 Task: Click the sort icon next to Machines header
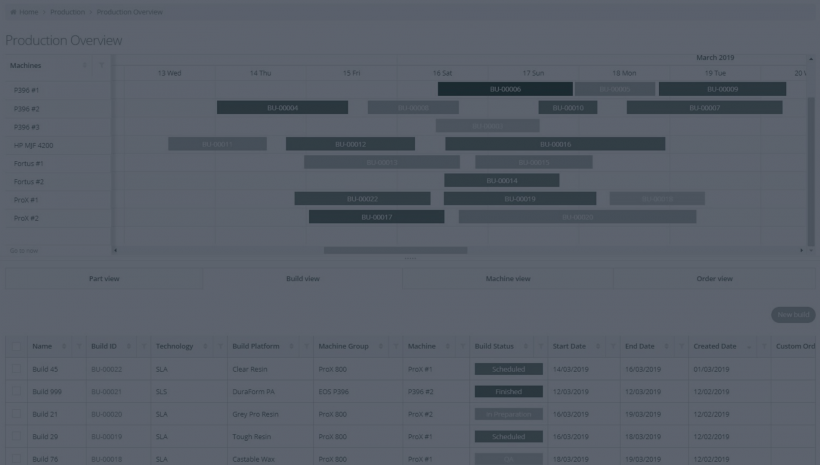pyautogui.click(x=85, y=66)
